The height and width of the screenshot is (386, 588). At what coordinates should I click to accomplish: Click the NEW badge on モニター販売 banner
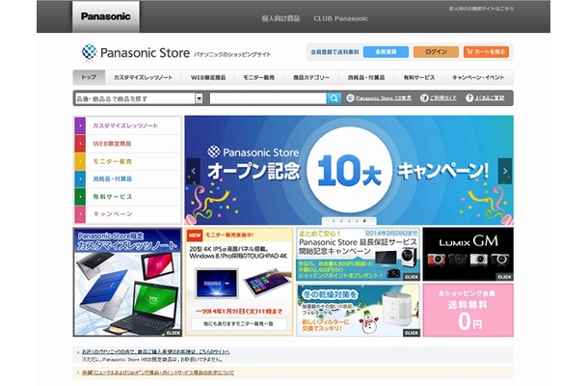pos(195,235)
